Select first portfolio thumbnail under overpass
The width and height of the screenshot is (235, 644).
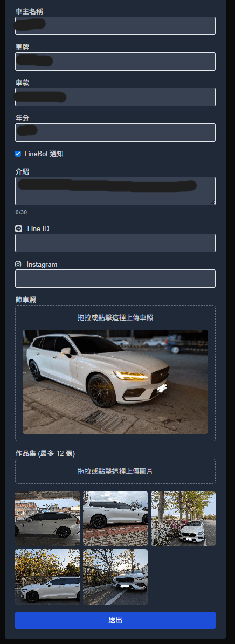47,518
